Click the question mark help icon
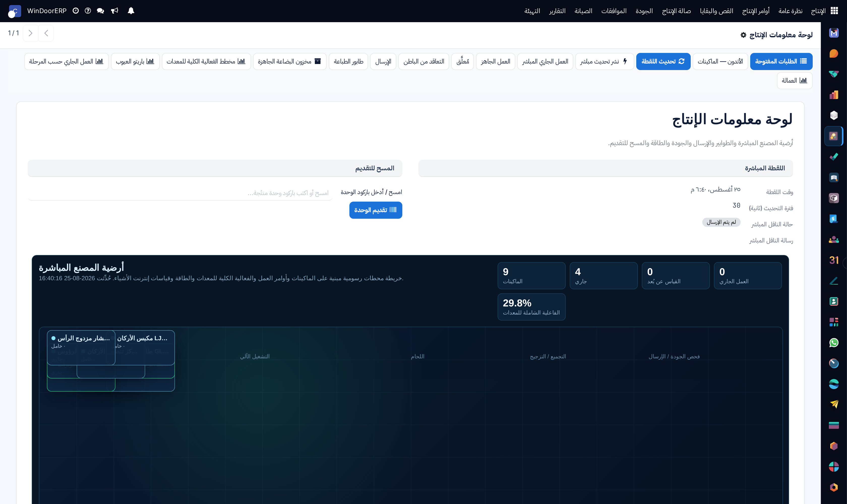847x504 pixels. [88, 11]
